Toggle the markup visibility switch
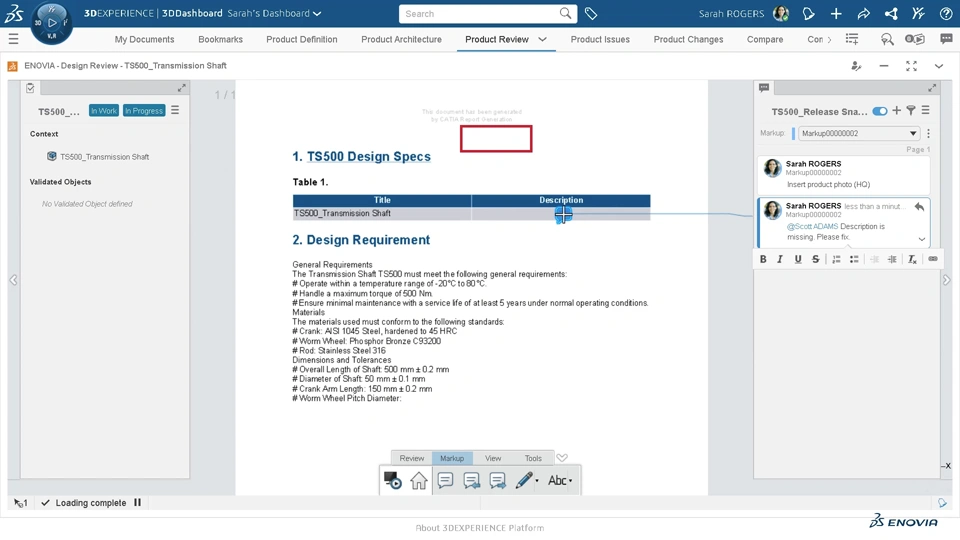This screenshot has width=960, height=540. pos(880,111)
